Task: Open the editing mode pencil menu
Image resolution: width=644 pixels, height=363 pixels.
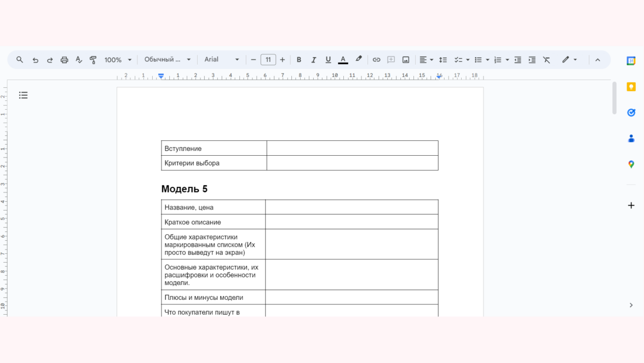Action: (570, 60)
